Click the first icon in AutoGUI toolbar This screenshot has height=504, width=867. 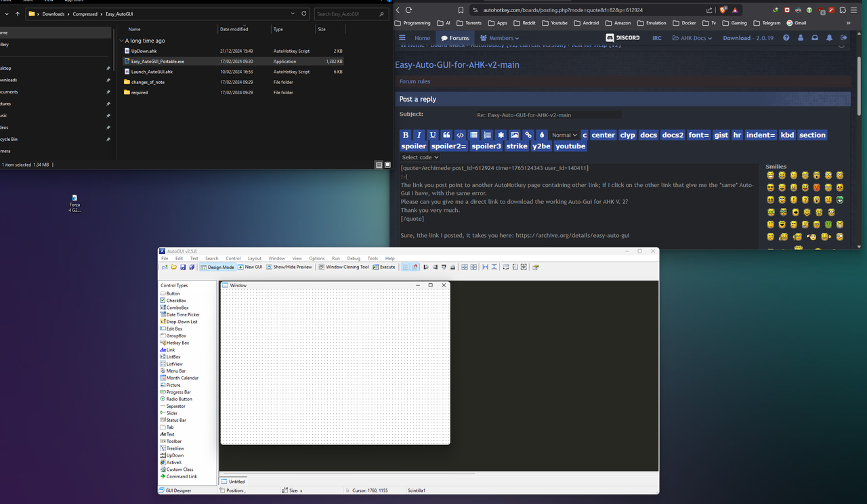point(165,267)
